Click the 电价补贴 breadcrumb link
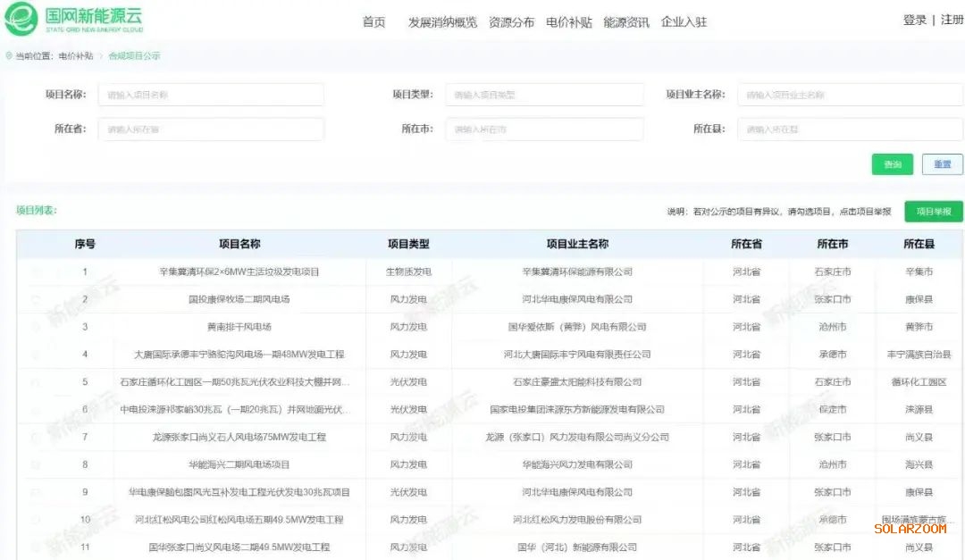The image size is (965, 560). [x=76, y=56]
